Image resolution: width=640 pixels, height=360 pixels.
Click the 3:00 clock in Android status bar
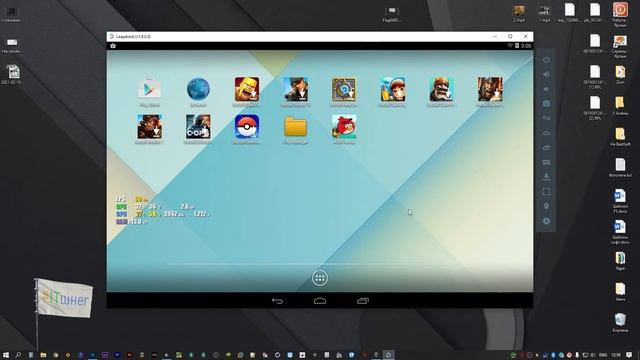526,46
